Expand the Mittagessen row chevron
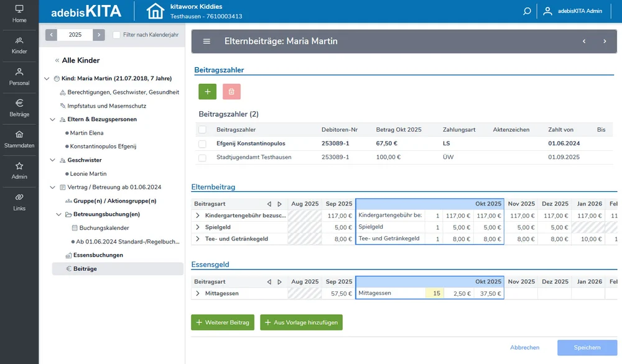 [198, 293]
